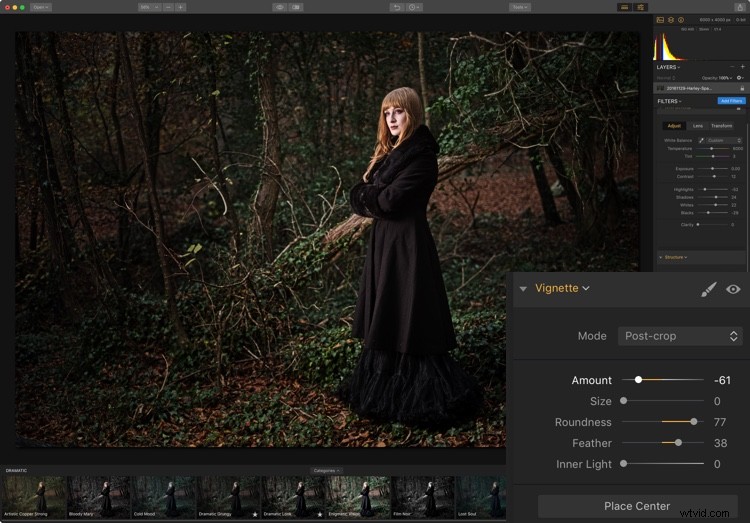Show the info panel icon
This screenshot has height=523, width=750.
pyautogui.click(x=681, y=20)
